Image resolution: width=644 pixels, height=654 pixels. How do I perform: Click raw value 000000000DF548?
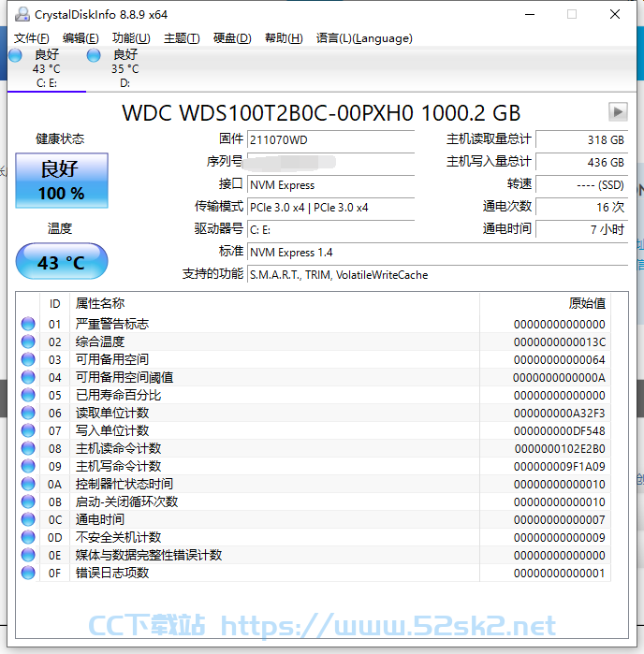click(x=559, y=431)
